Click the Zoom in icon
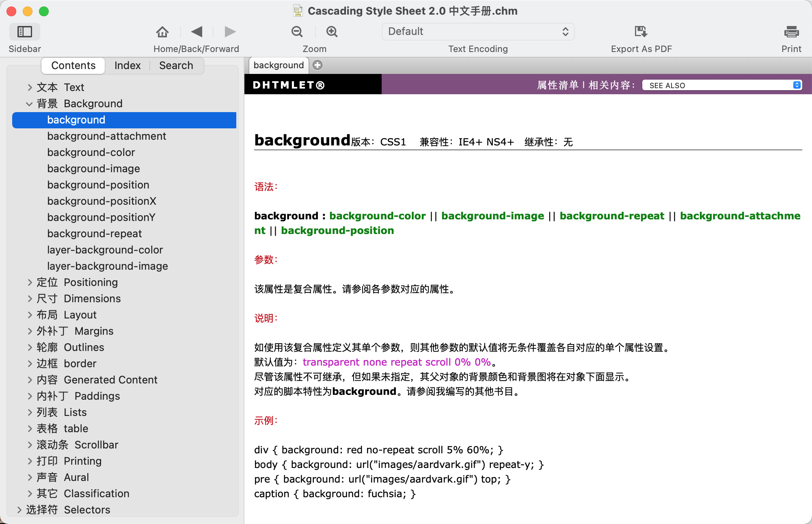The height and width of the screenshot is (524, 812). point(331,31)
